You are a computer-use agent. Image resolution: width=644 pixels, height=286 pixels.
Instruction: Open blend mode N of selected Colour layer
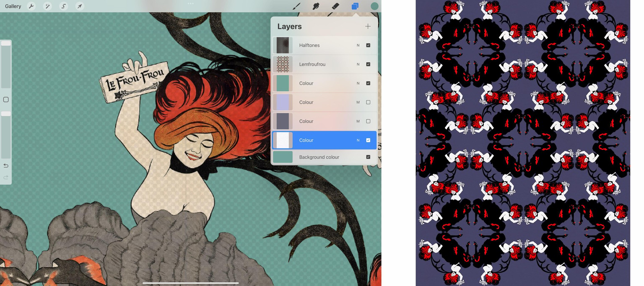[x=358, y=140]
